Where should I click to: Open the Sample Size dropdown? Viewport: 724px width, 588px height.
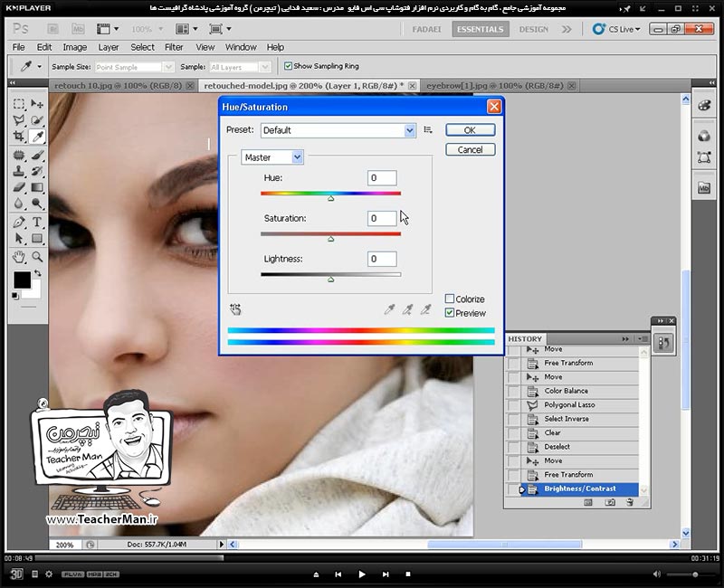[x=134, y=67]
